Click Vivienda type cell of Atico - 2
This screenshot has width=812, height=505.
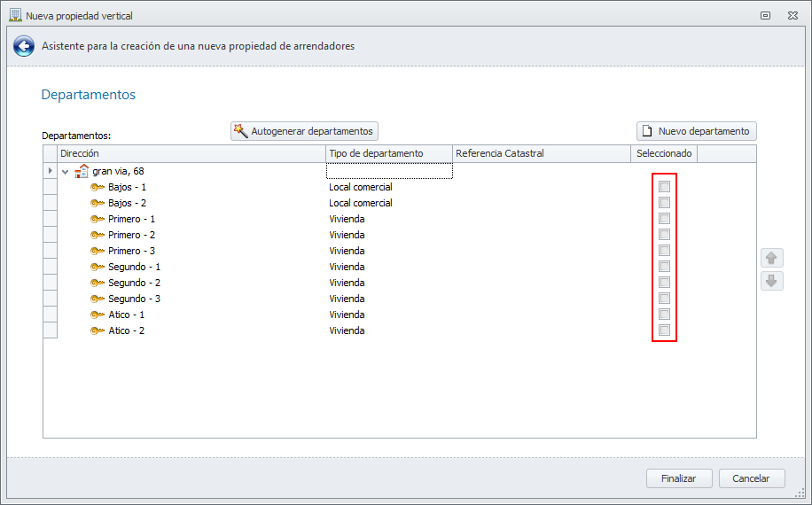pos(389,330)
